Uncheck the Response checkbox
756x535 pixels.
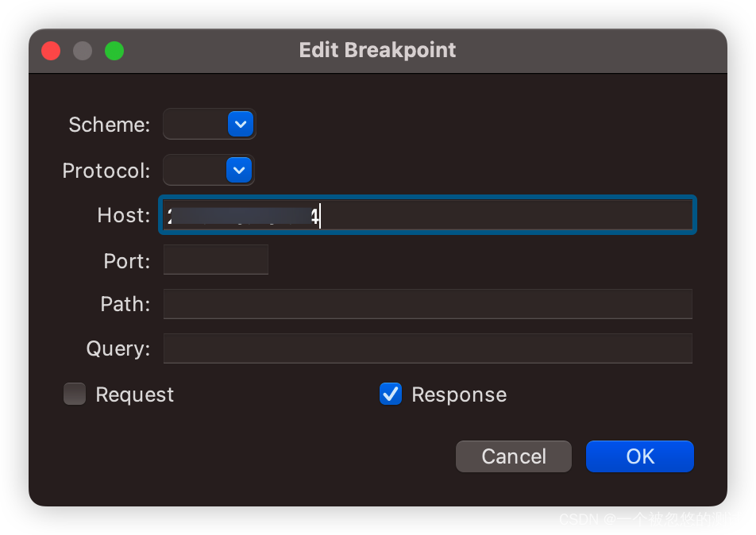pos(391,395)
